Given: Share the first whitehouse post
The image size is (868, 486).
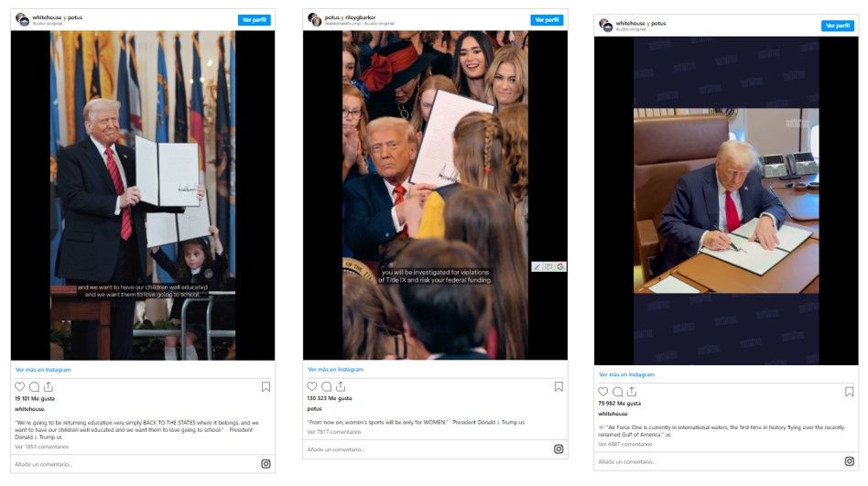Looking at the screenshot, I should point(49,386).
